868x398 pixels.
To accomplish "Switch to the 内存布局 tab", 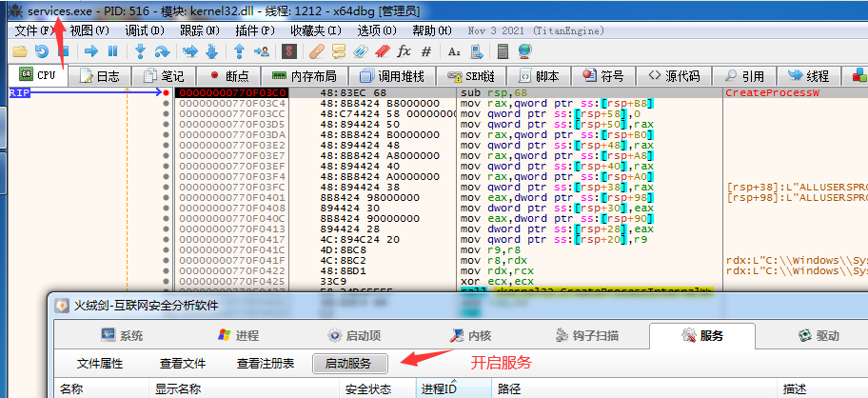I will click(304, 75).
